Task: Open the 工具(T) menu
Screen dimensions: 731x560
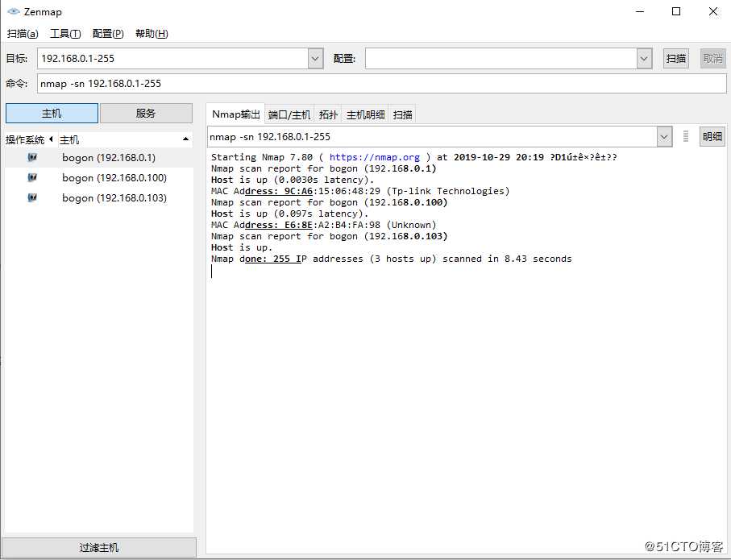Action: click(x=65, y=34)
